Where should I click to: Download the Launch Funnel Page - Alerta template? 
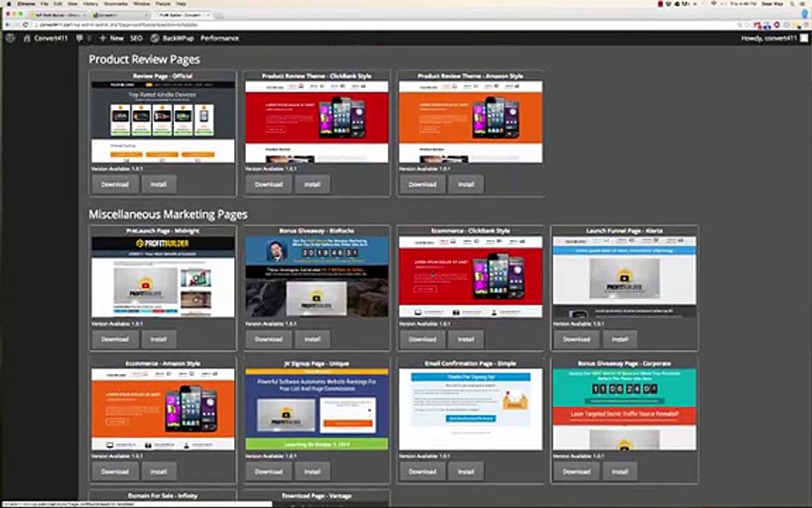tap(577, 339)
